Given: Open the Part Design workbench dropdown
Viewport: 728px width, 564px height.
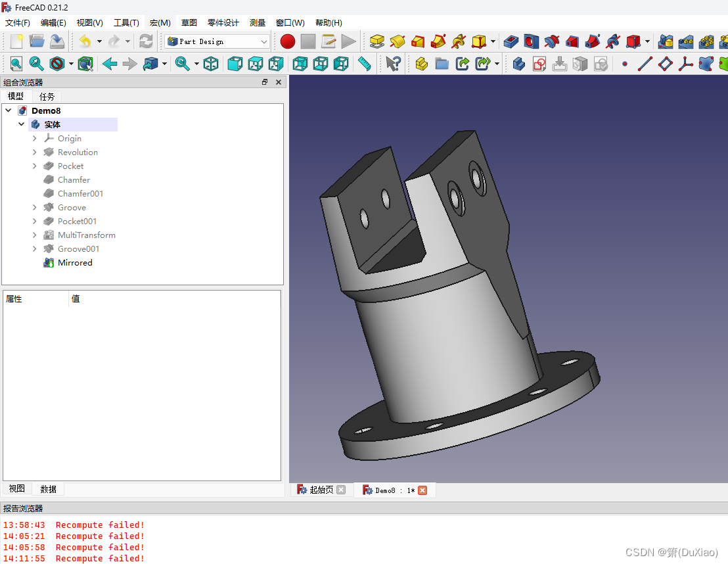Looking at the screenshot, I should point(217,41).
